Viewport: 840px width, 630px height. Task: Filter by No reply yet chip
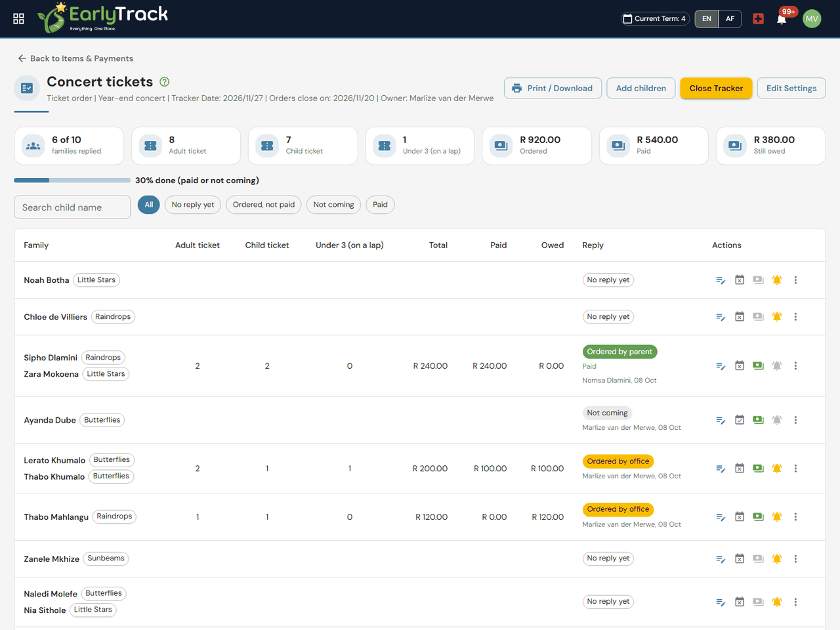(193, 205)
